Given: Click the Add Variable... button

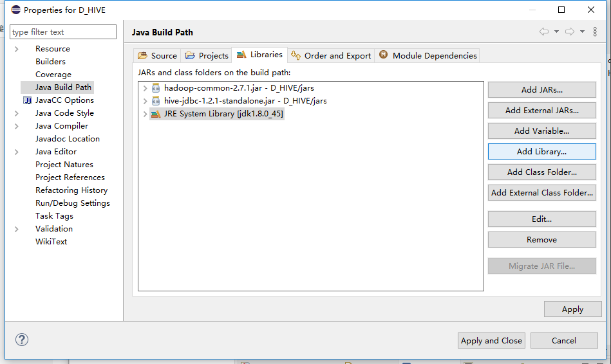Looking at the screenshot, I should (541, 131).
